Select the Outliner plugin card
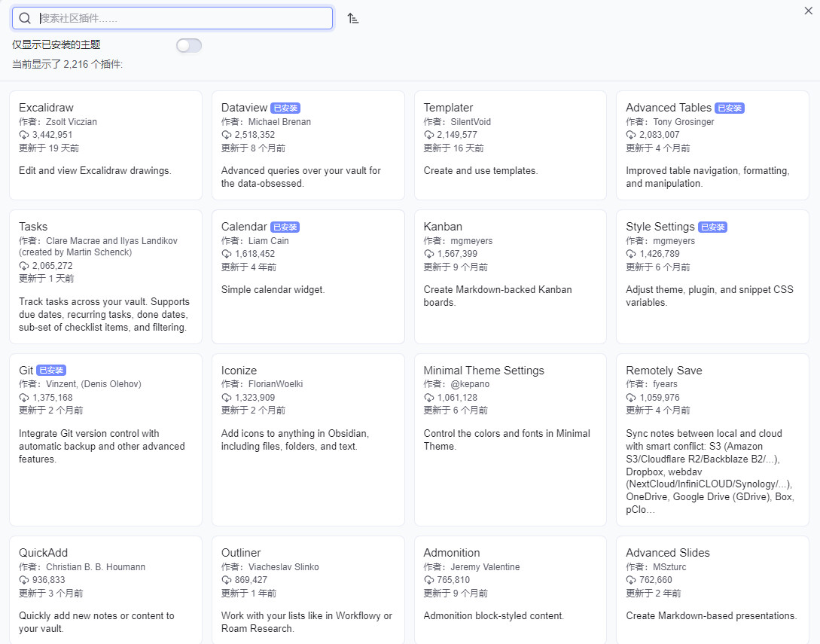820x644 pixels. coord(308,589)
